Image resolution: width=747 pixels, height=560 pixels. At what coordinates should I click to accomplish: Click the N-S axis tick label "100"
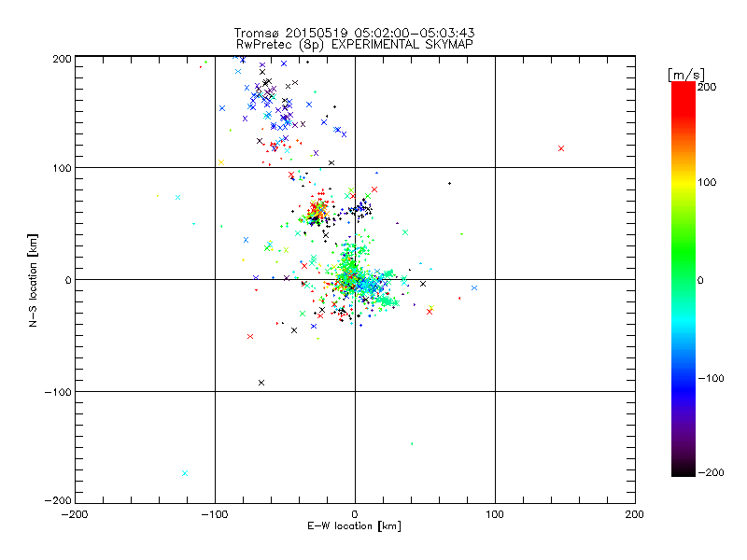click(62, 168)
